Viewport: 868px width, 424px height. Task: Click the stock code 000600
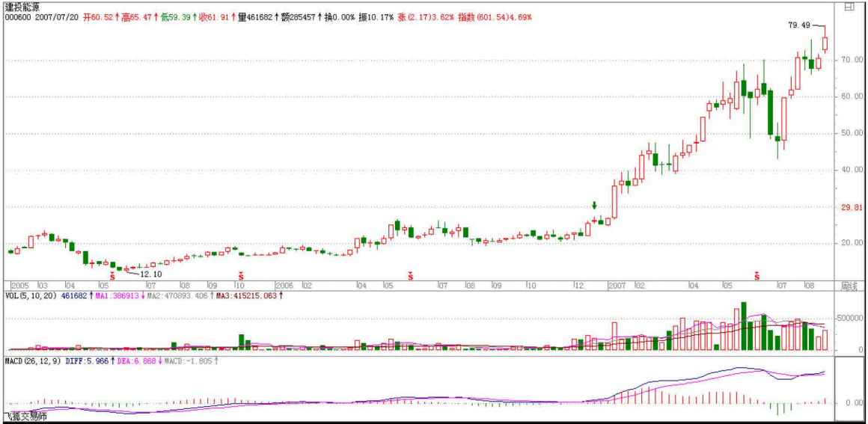click(x=17, y=16)
